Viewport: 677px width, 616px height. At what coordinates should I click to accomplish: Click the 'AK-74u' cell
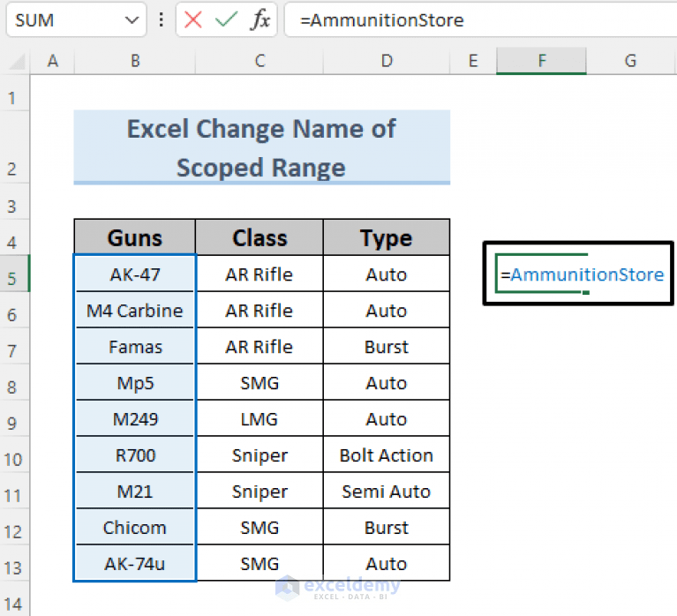(x=135, y=563)
